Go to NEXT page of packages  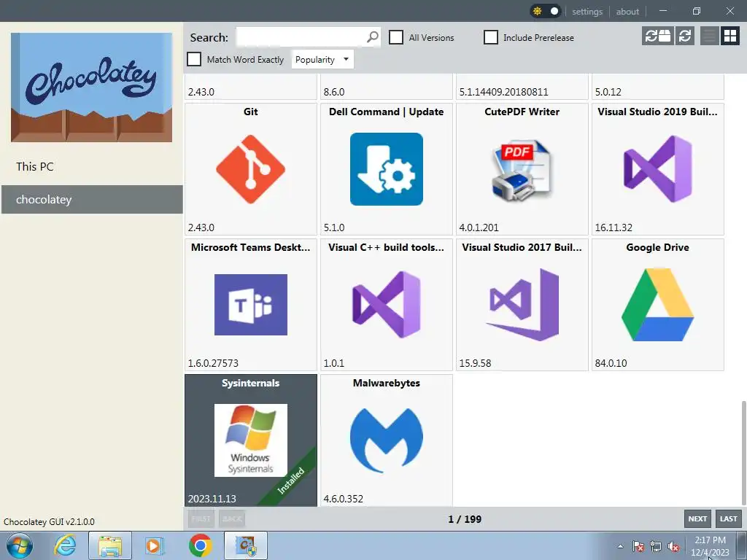[x=697, y=518]
